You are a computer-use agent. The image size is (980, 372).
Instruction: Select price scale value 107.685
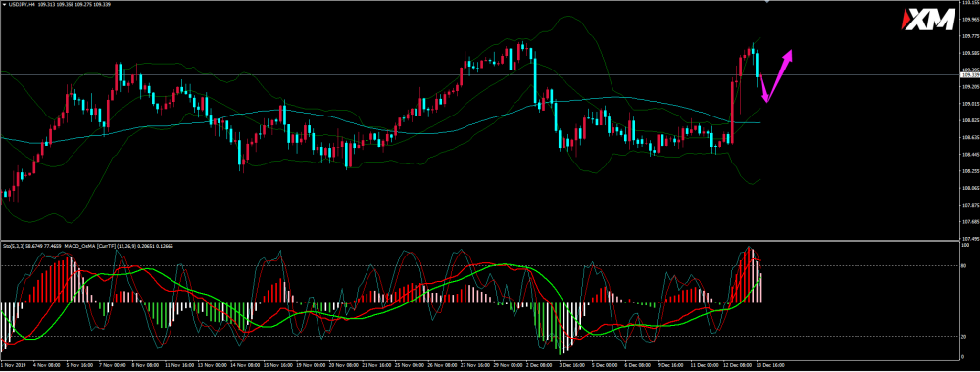click(971, 221)
